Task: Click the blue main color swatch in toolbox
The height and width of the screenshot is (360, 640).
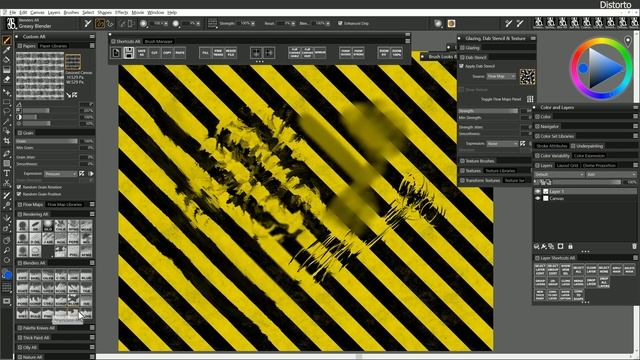Action: click(7, 275)
